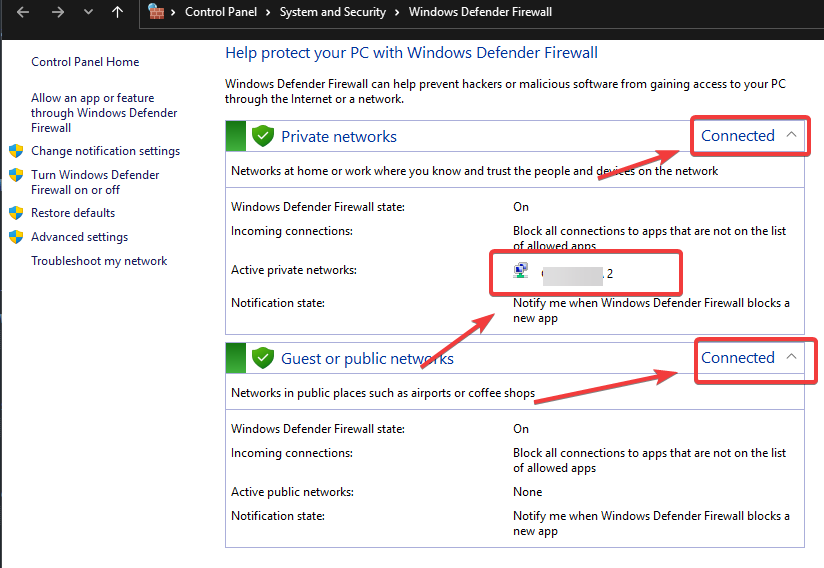Image resolution: width=824 pixels, height=568 pixels.
Task: Go up one level with up arrow
Action: 117,12
